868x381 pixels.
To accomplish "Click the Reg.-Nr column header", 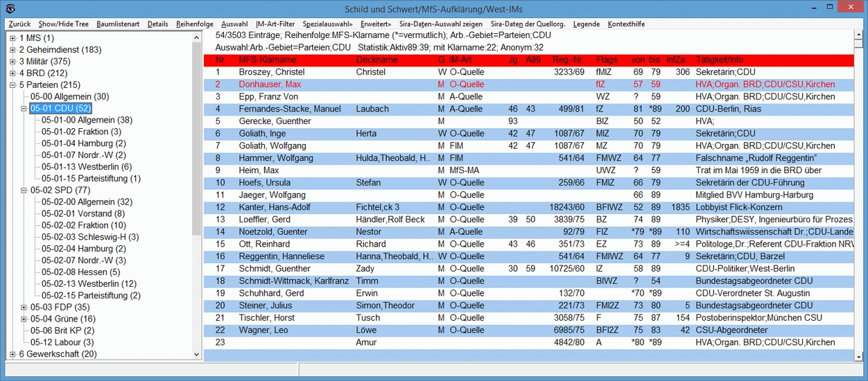I will click(x=567, y=60).
